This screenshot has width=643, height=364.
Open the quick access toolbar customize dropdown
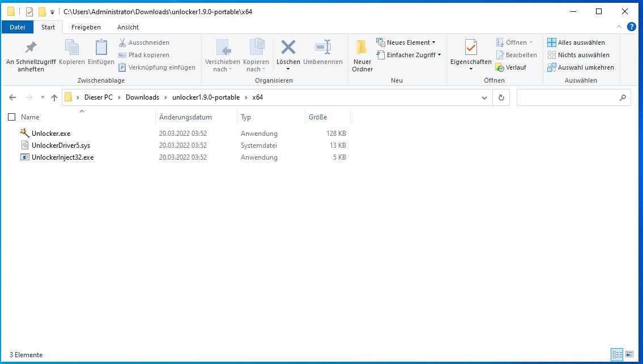(x=52, y=12)
